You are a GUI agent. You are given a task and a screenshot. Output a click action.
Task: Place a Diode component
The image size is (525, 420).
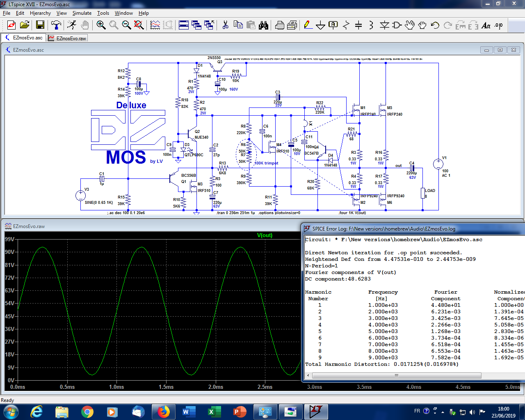384,25
